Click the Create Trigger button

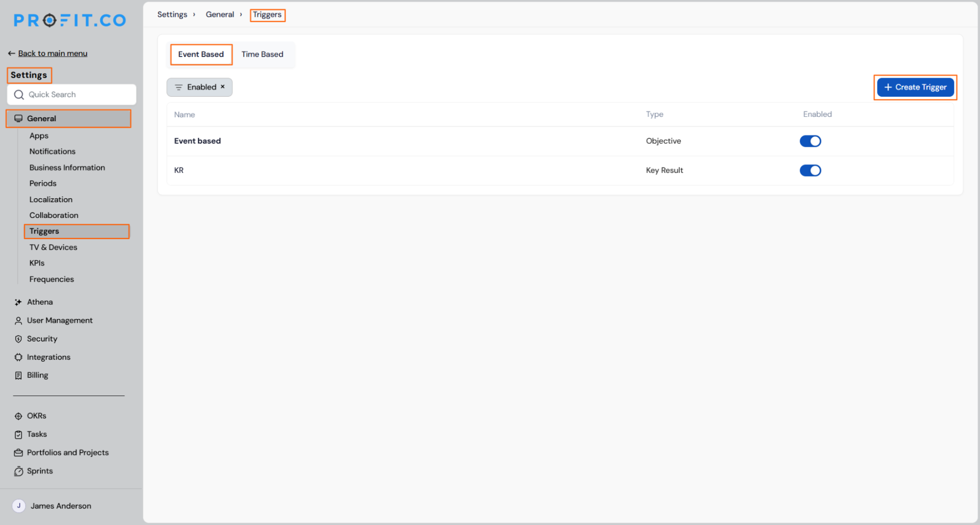coord(915,87)
